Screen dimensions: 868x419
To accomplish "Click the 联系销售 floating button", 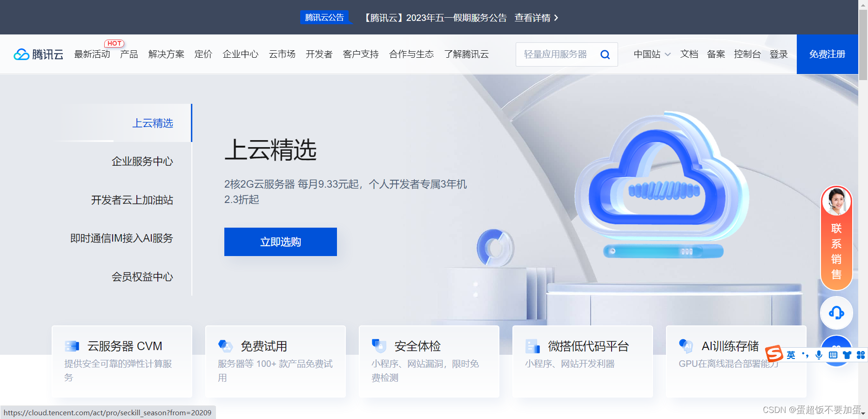I will point(836,238).
